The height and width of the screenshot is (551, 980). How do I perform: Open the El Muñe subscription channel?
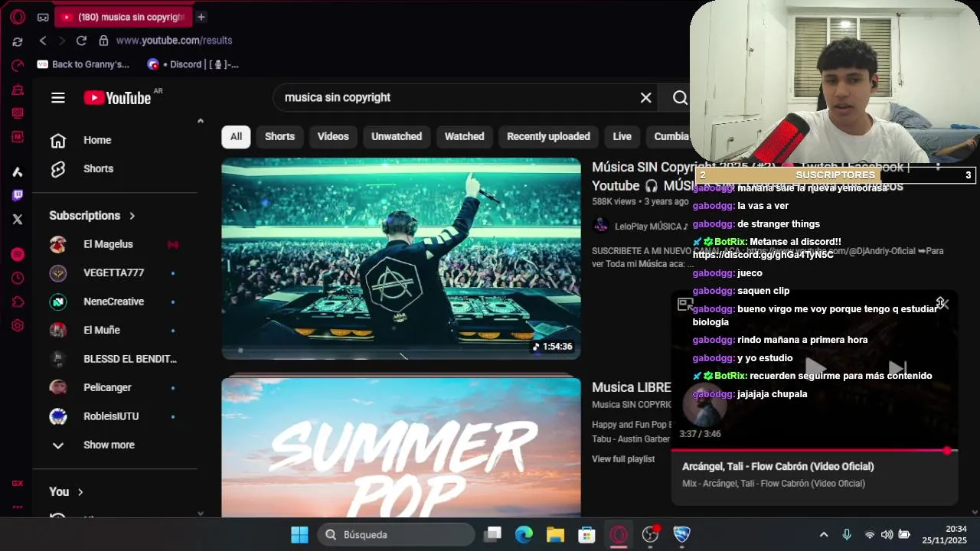coord(115,330)
